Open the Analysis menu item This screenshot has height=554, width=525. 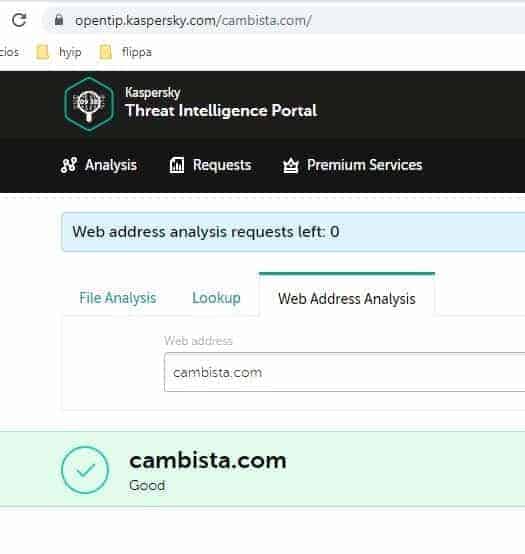click(x=99, y=165)
